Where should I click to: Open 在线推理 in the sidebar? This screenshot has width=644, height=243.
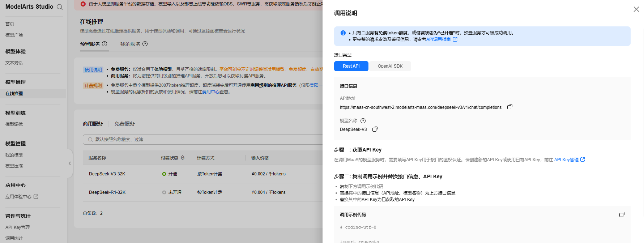click(x=14, y=93)
